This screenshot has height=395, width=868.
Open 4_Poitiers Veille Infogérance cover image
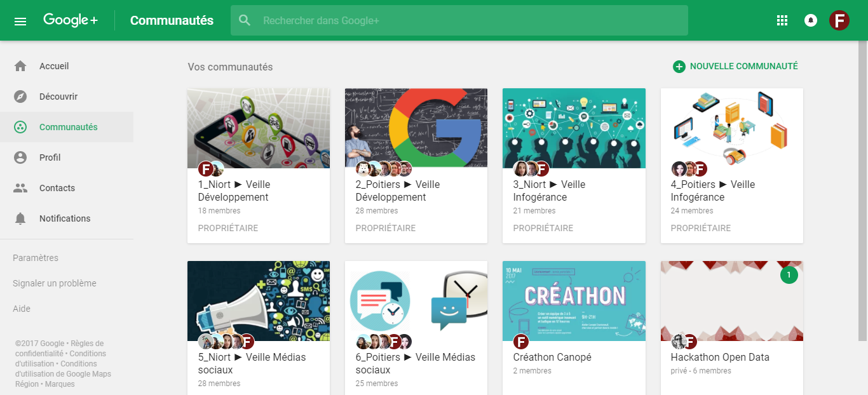(732, 128)
